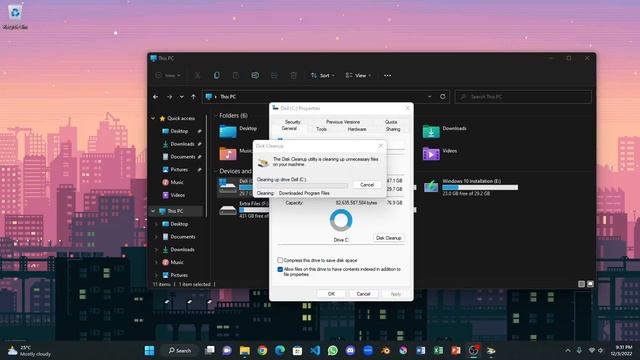The width and height of the screenshot is (640, 360).
Task: Go up one level with the up arrow
Action: click(193, 97)
